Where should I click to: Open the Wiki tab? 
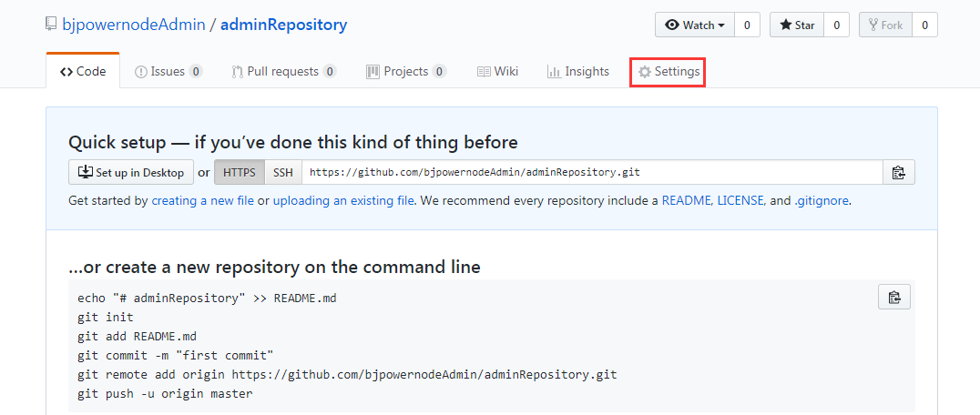[497, 72]
